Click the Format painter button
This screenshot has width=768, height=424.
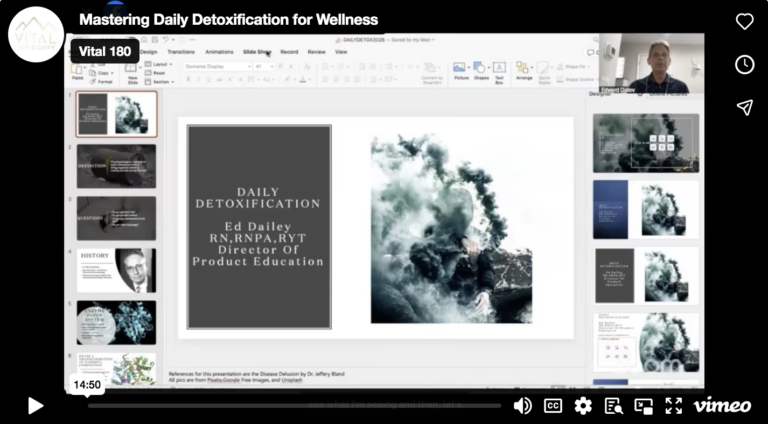point(101,82)
